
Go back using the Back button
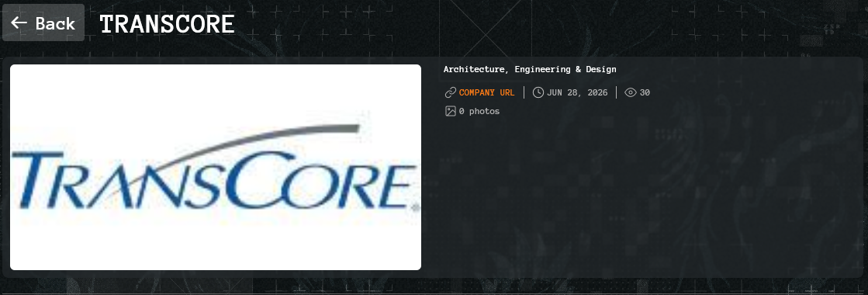[43, 23]
